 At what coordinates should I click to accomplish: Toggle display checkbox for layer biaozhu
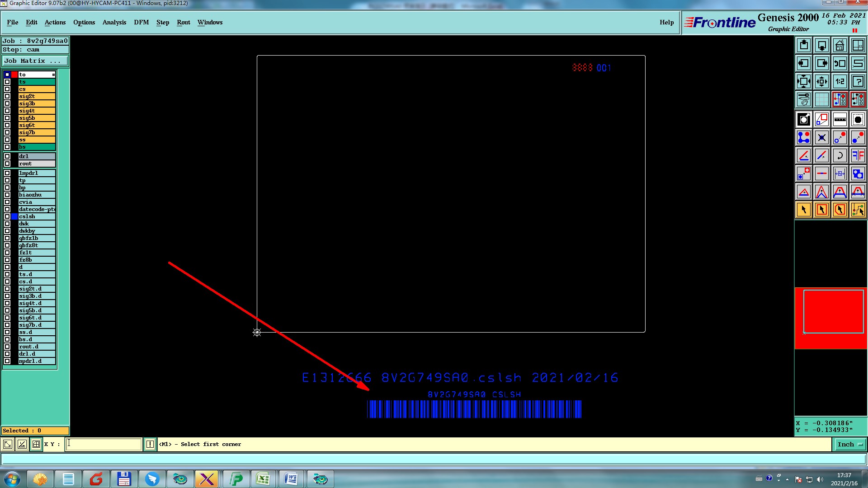[7, 195]
